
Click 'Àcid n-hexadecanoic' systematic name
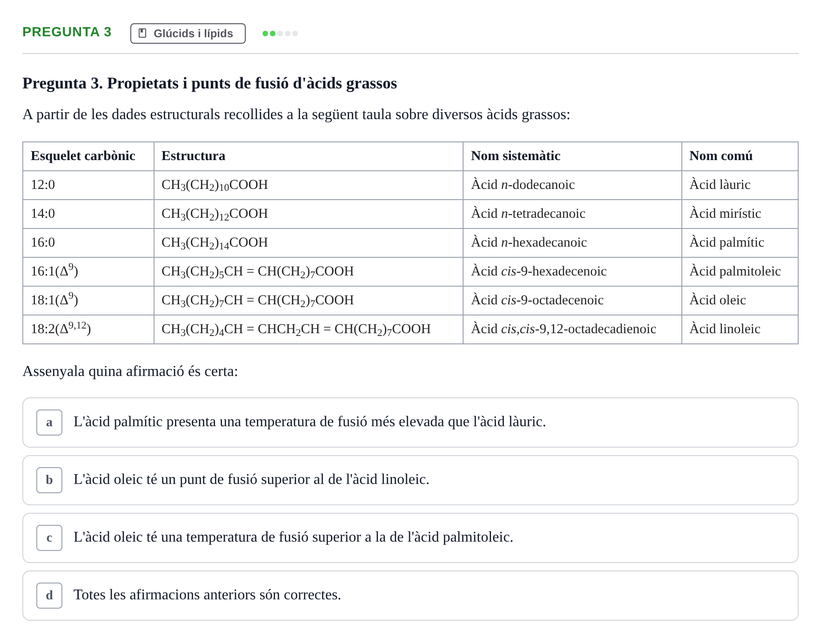(x=572, y=243)
